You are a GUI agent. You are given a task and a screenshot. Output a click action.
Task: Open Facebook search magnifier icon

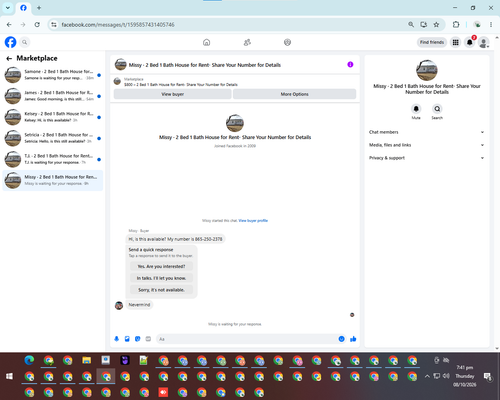25,42
